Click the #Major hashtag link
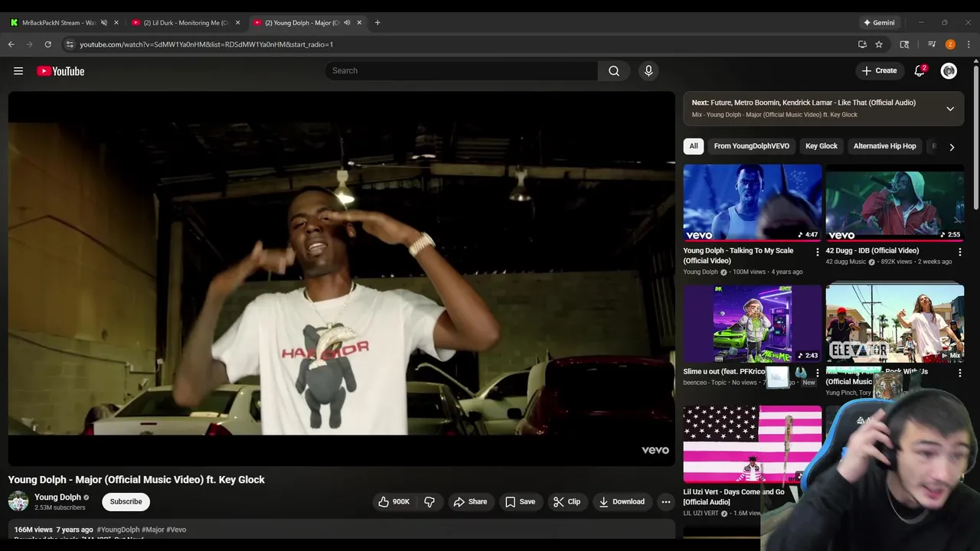The width and height of the screenshot is (980, 551). tap(153, 530)
